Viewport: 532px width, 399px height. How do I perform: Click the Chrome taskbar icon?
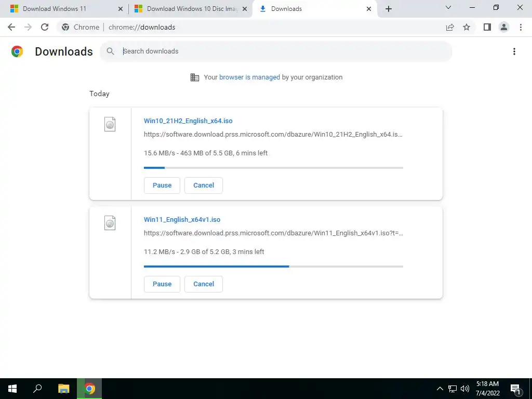coord(89,389)
